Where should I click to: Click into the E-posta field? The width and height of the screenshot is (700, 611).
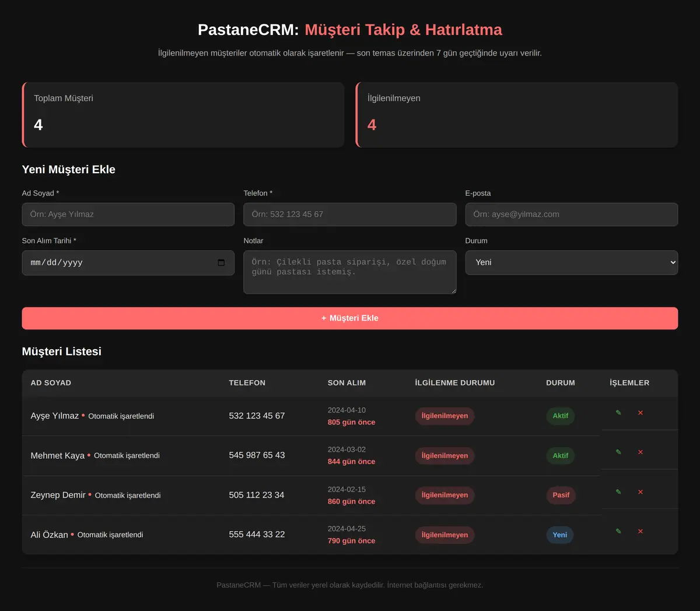572,215
